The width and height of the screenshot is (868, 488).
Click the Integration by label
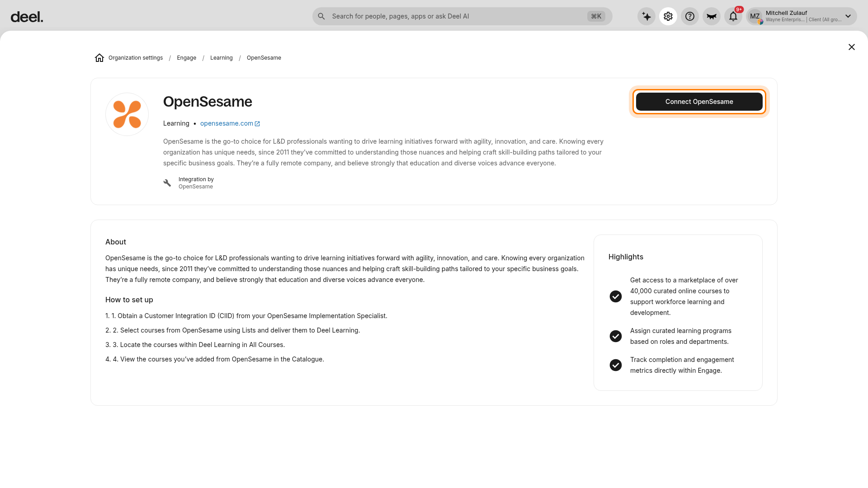196,179
